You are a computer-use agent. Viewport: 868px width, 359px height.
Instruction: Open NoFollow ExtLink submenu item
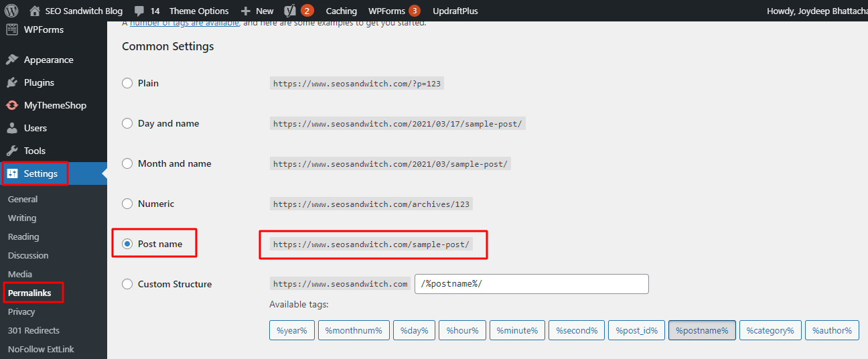pyautogui.click(x=41, y=349)
